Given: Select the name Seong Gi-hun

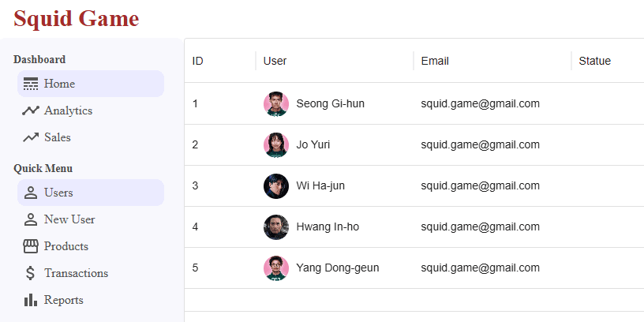Looking at the screenshot, I should click(330, 104).
